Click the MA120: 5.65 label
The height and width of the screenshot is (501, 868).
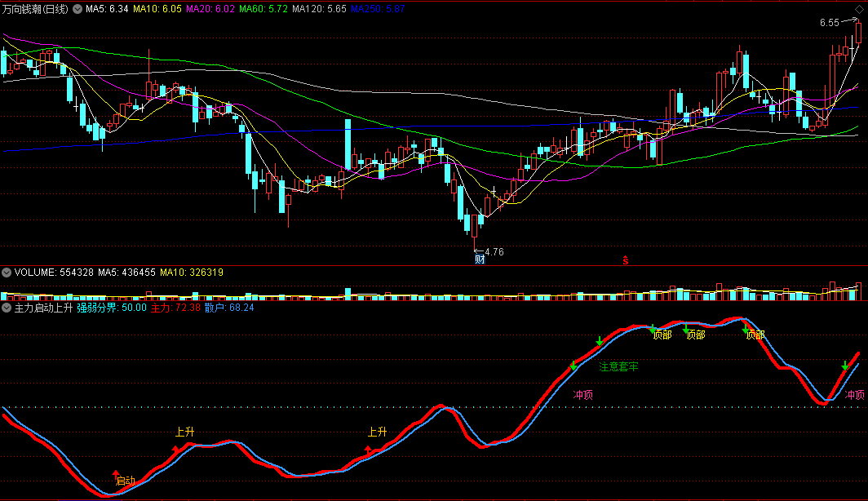pyautogui.click(x=320, y=9)
